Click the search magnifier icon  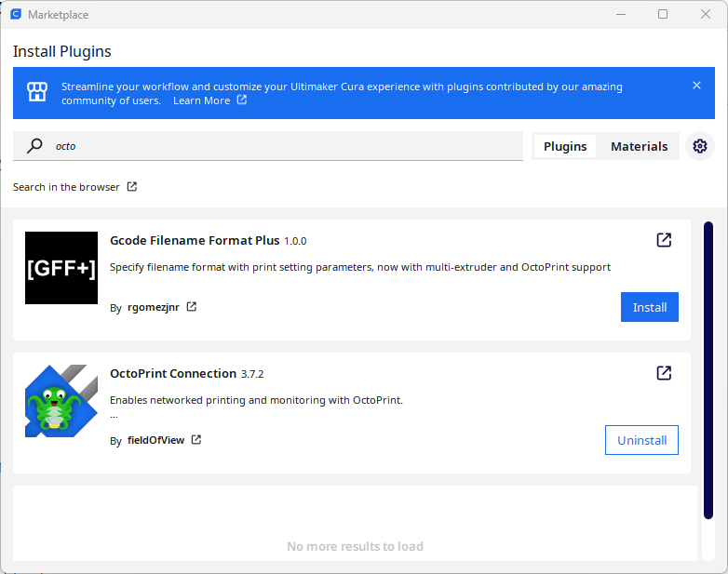[34, 146]
